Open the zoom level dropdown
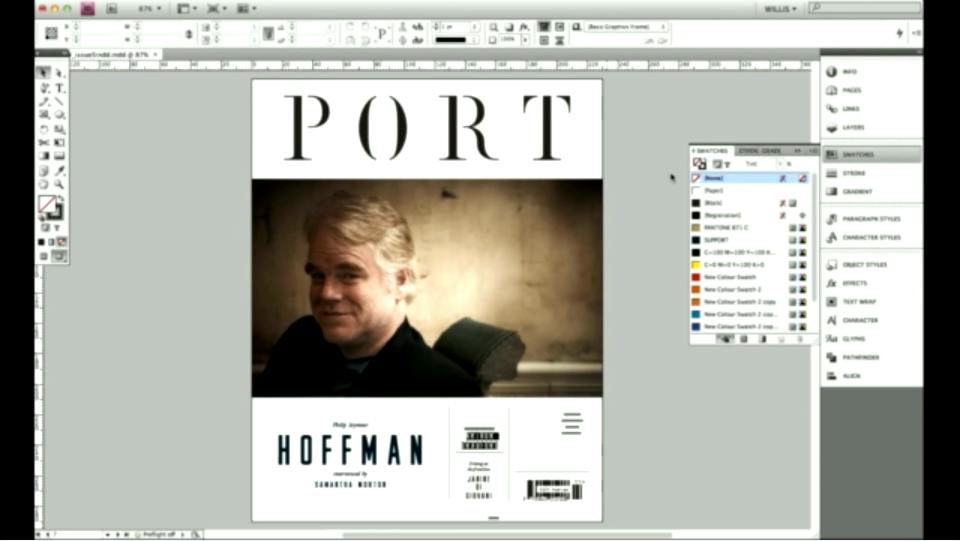The height and width of the screenshot is (541, 960). [x=150, y=9]
